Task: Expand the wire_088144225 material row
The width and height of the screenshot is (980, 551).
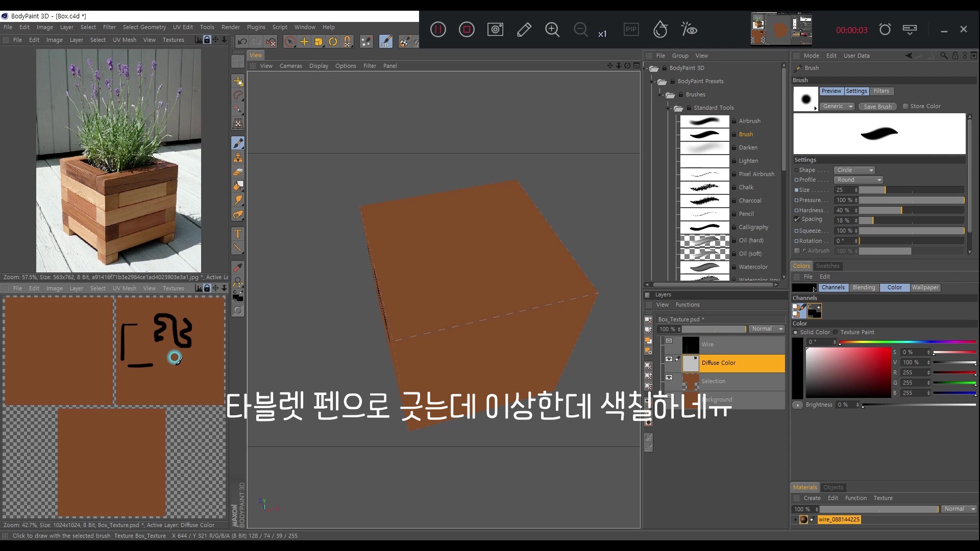Action: [795, 519]
